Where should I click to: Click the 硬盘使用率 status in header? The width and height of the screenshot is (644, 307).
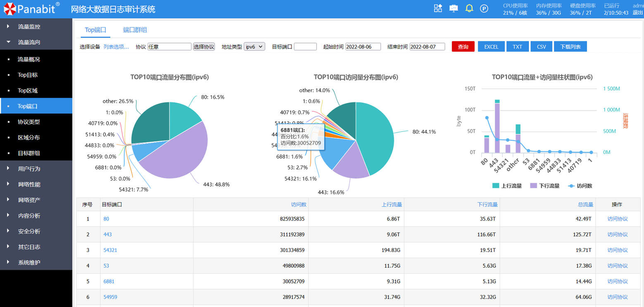[583, 9]
